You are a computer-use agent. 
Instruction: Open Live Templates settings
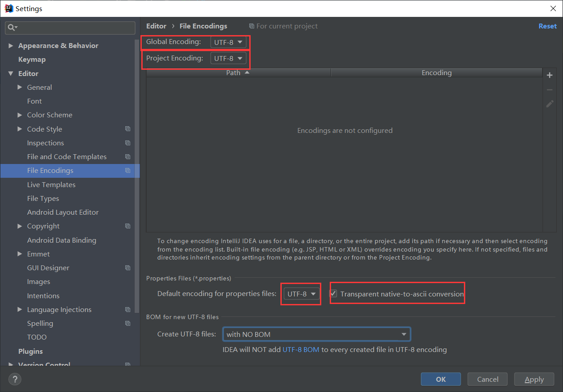coord(51,184)
